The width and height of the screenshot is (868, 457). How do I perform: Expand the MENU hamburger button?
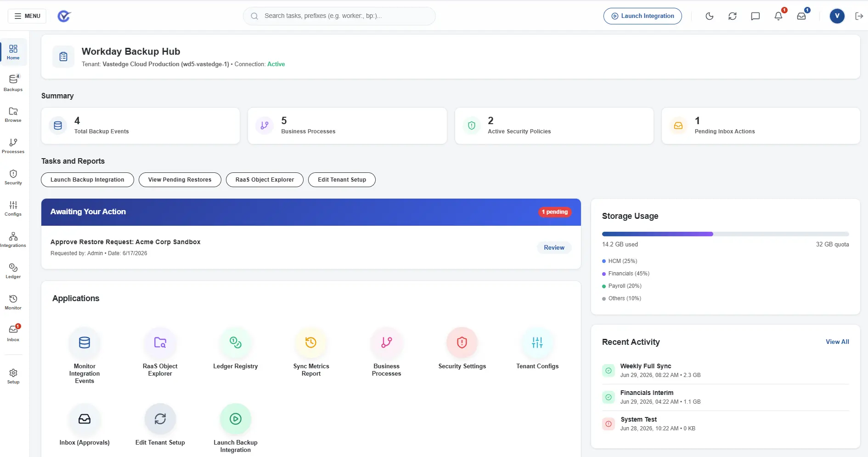27,16
